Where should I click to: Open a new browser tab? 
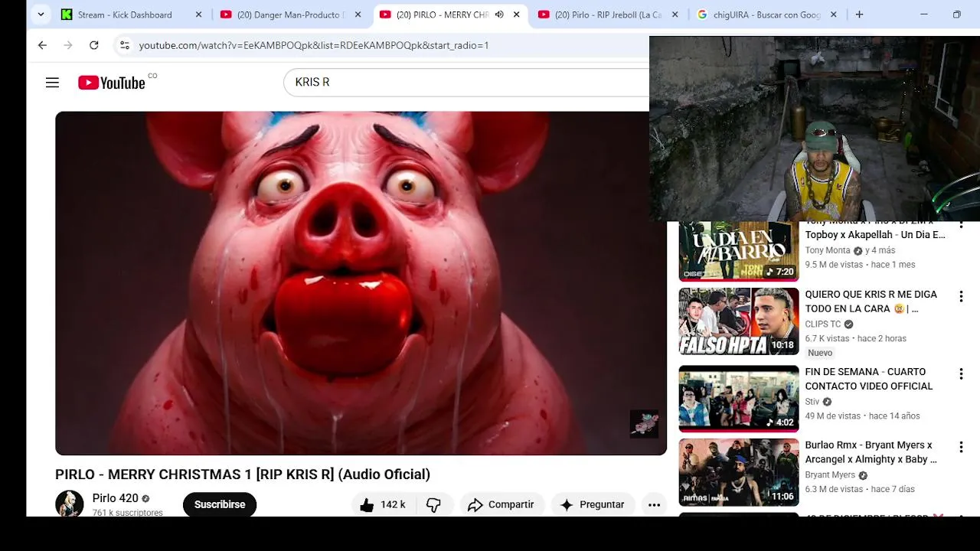[859, 15]
